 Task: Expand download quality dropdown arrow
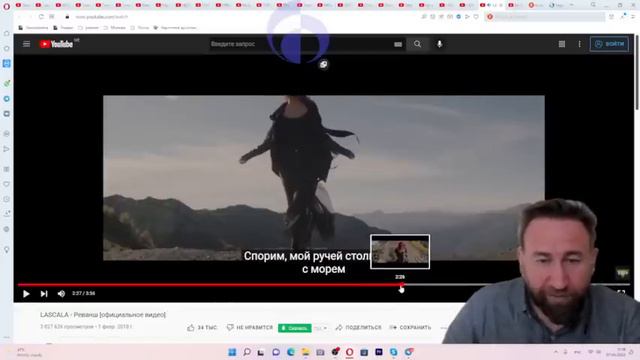tap(325, 328)
